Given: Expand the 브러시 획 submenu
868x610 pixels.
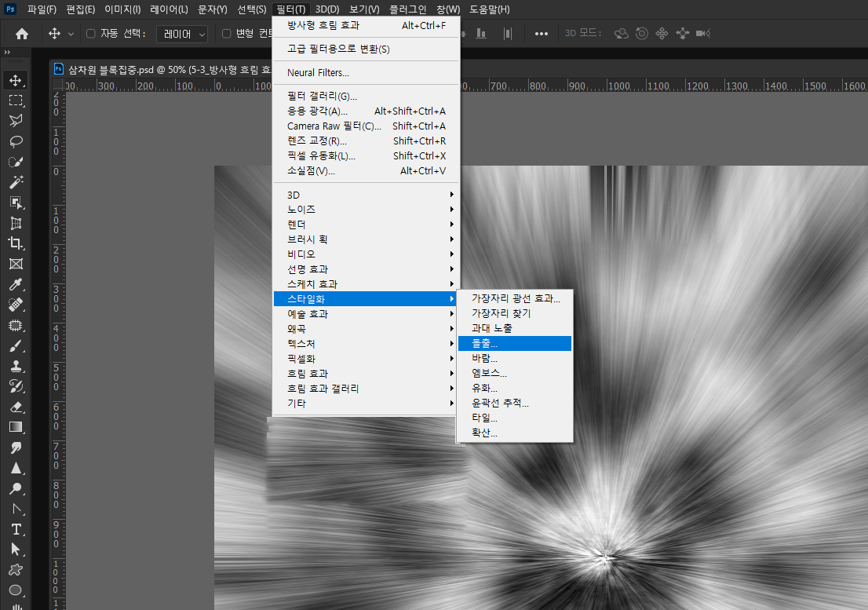Looking at the screenshot, I should point(366,239).
